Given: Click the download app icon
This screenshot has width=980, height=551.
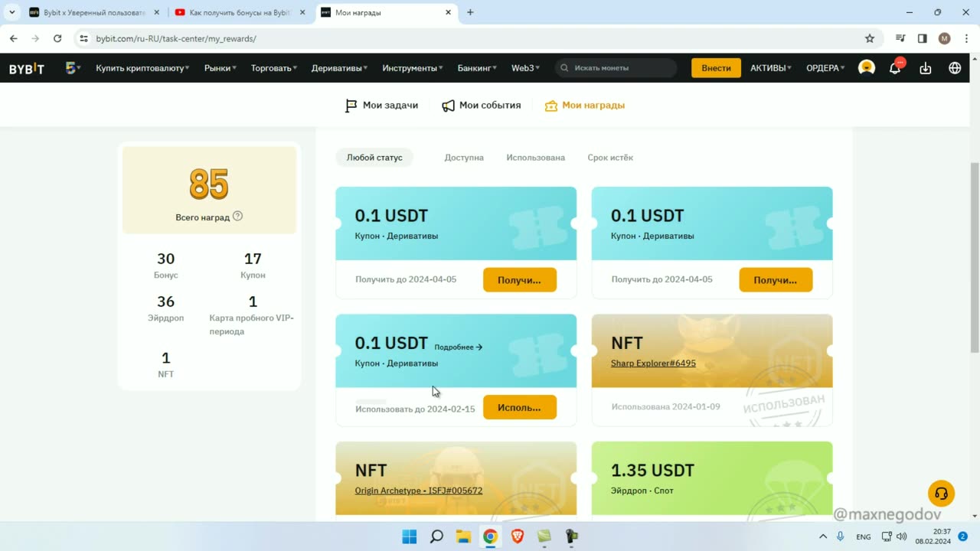Looking at the screenshot, I should (x=926, y=68).
